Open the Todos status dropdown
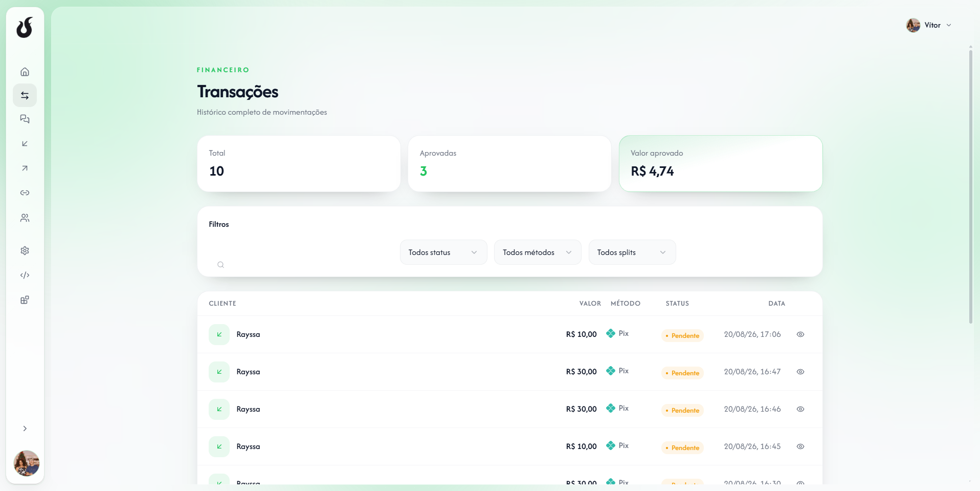 443,252
